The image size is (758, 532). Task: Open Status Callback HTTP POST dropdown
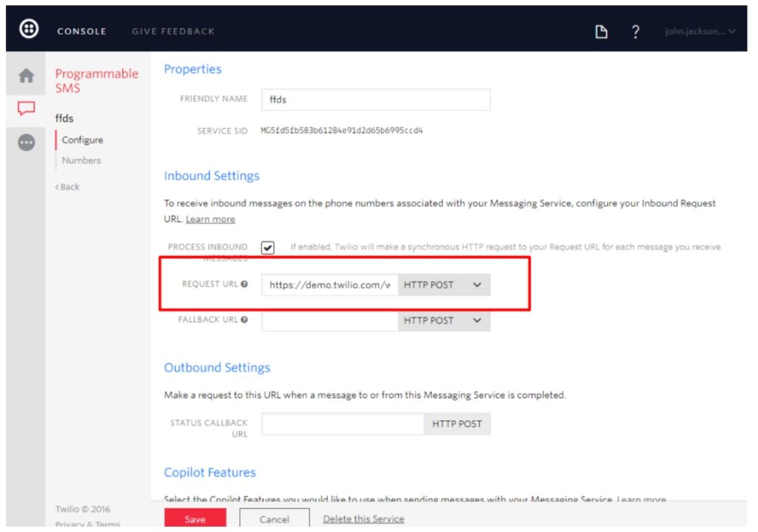pyautogui.click(x=457, y=424)
